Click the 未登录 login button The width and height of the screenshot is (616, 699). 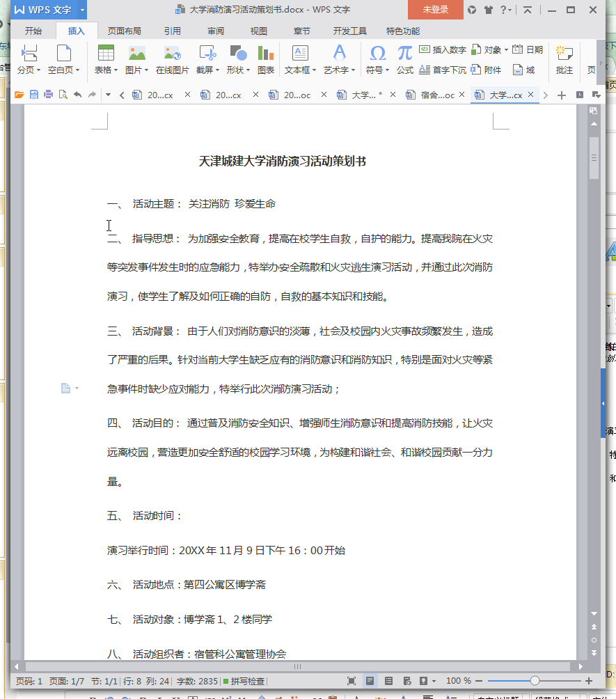pos(436,9)
